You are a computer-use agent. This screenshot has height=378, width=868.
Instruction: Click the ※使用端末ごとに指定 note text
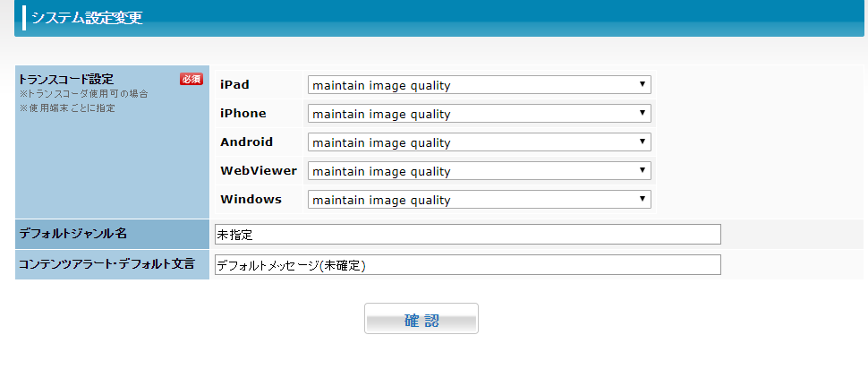(x=67, y=108)
